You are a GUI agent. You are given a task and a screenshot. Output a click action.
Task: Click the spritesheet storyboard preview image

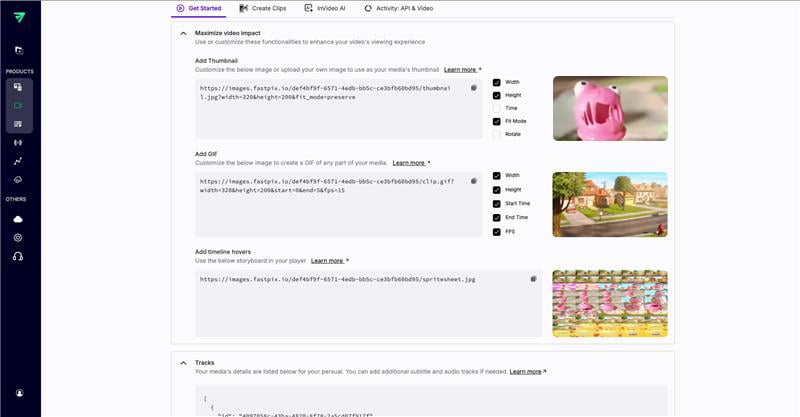click(610, 303)
